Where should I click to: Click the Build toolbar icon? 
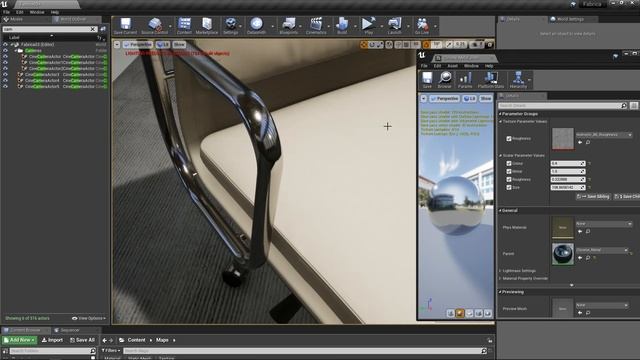click(342, 26)
